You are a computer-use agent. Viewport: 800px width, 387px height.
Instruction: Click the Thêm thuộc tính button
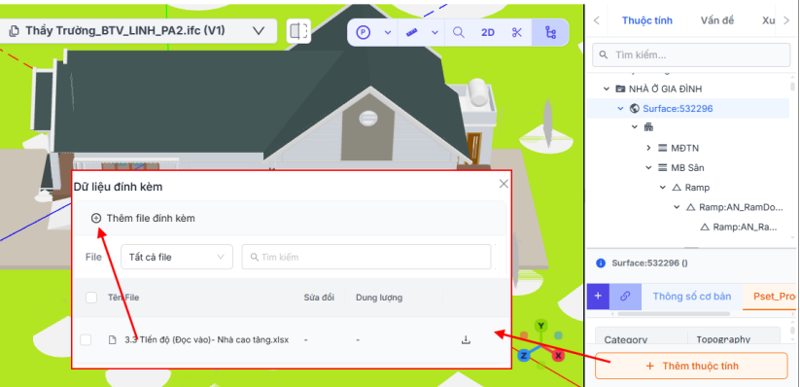tap(691, 366)
